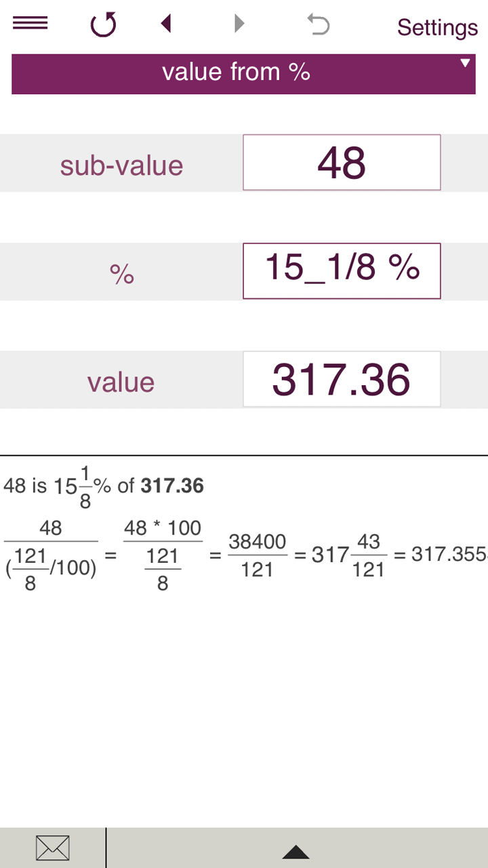Go to previous calculation with left arrow
This screenshot has width=488, height=868.
166,24
